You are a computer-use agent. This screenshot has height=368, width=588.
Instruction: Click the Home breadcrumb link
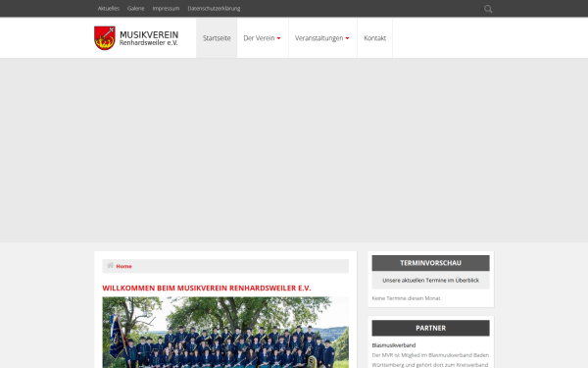[123, 266]
